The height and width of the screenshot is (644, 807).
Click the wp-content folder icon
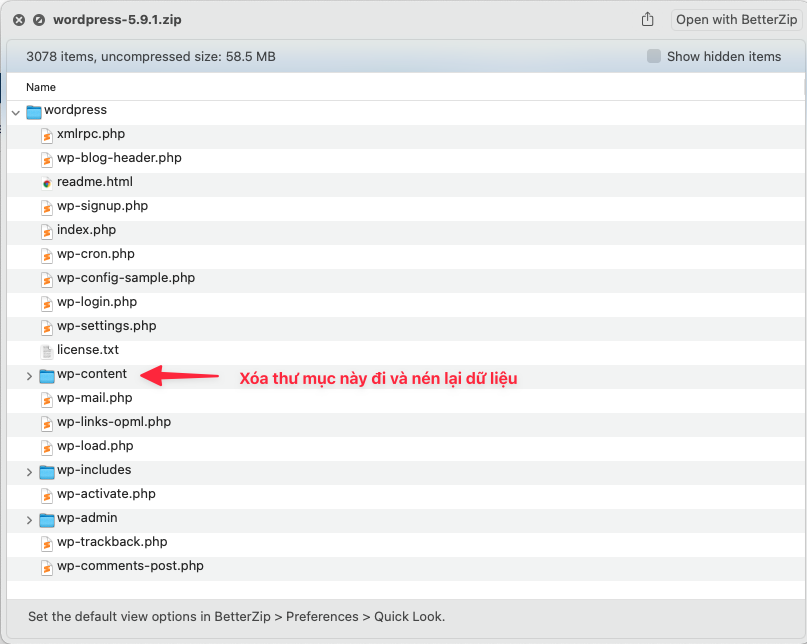coord(47,376)
